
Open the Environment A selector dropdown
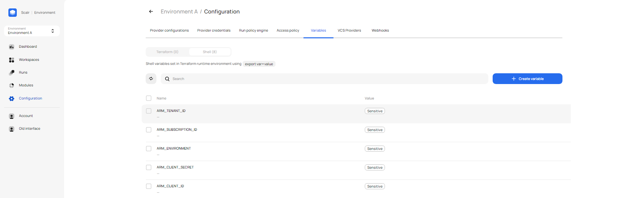pos(32,31)
